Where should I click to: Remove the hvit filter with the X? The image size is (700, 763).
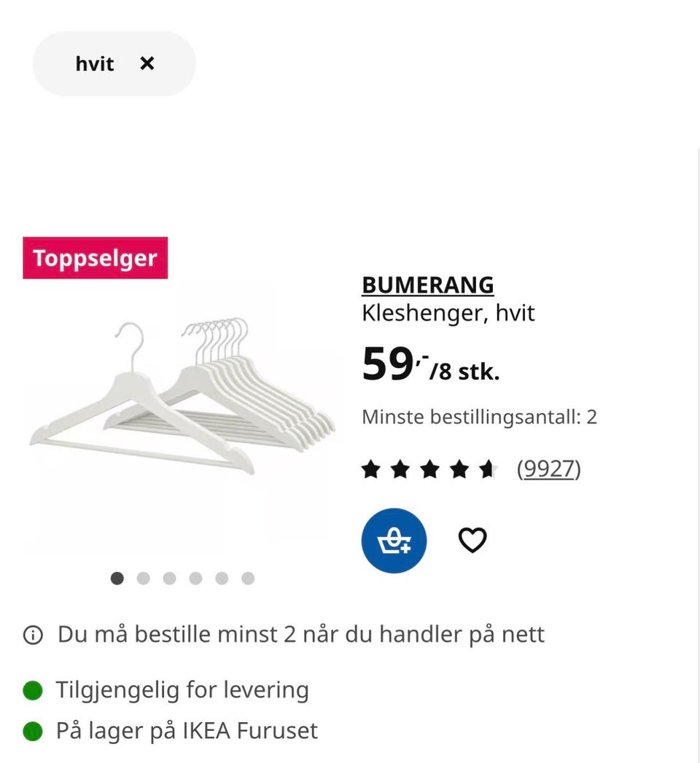tap(147, 63)
